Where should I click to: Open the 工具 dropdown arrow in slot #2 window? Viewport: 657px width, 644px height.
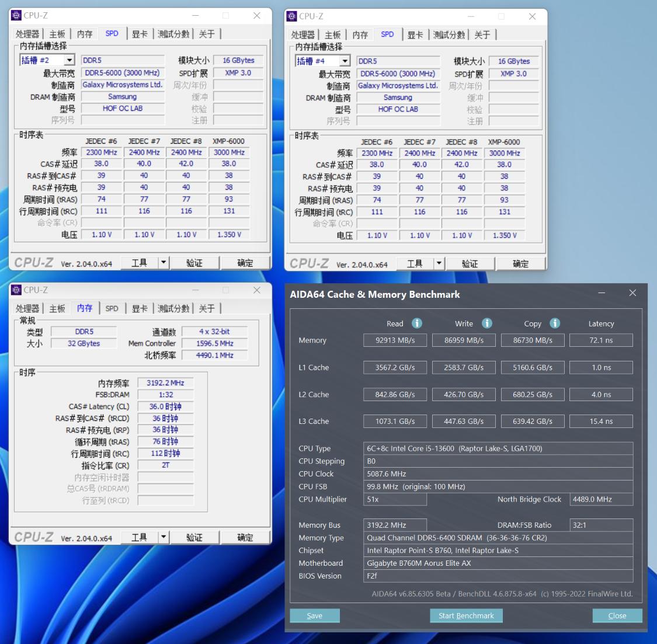(x=164, y=262)
